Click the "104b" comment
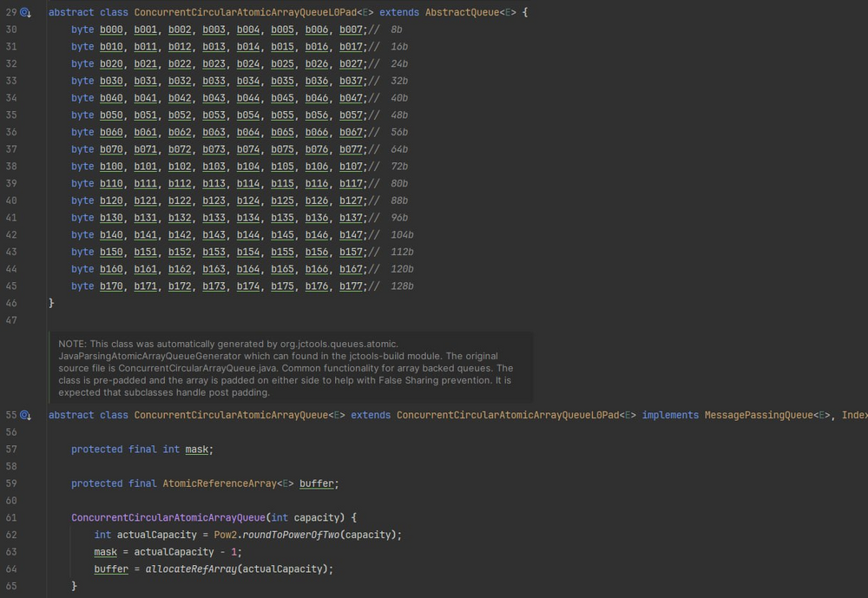Viewport: 868px width, 598px height. click(x=402, y=234)
